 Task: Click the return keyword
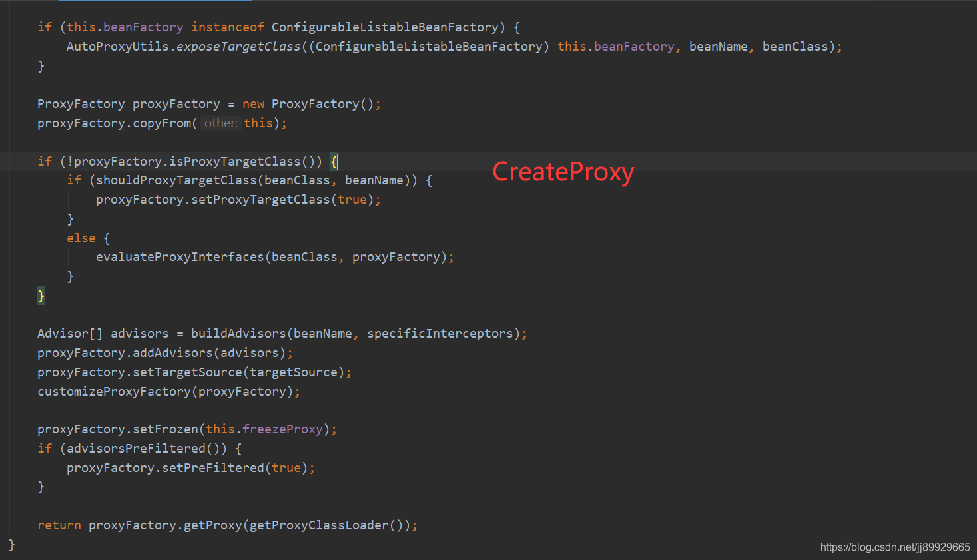[59, 525]
